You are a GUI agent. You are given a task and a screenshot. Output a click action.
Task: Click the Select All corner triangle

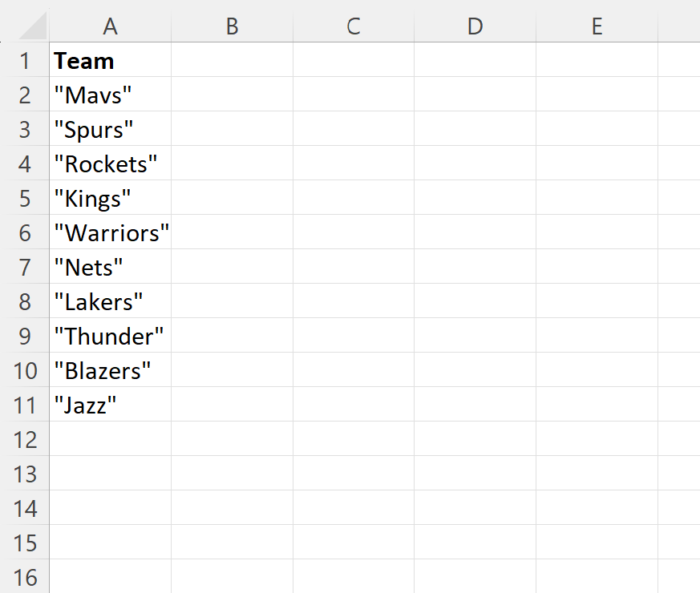tap(33, 26)
